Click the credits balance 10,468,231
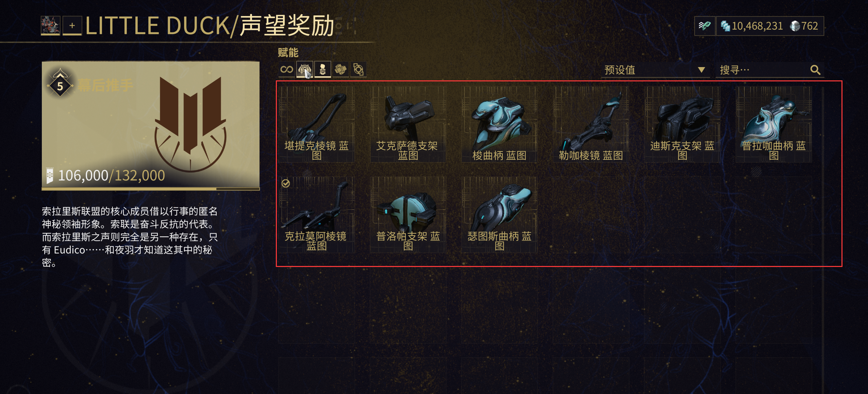Viewport: 868px width, 394px height. tap(752, 26)
